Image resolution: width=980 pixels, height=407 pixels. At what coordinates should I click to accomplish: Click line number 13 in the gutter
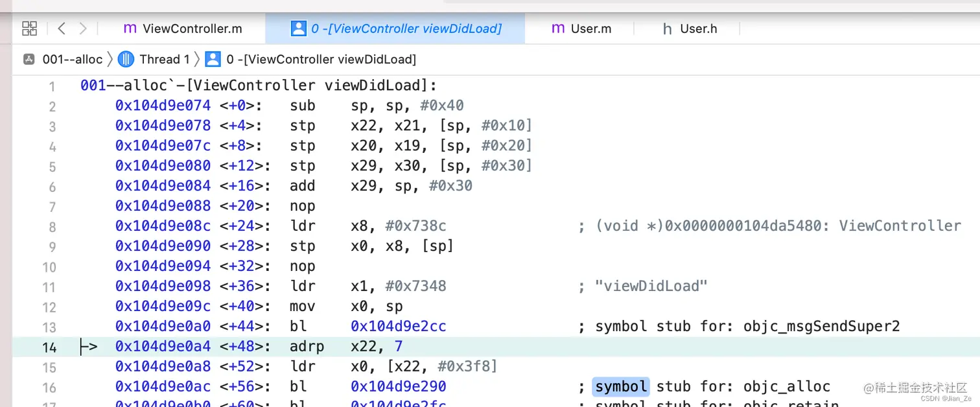coord(49,327)
